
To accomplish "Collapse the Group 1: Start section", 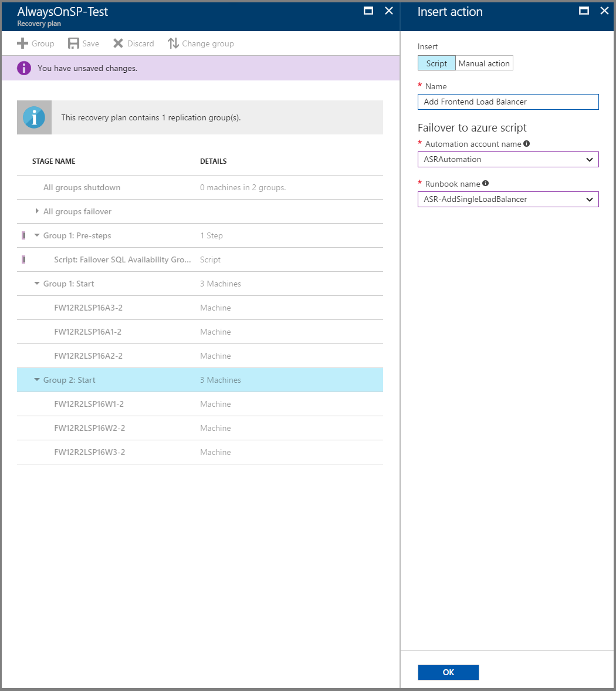I will 36,284.
